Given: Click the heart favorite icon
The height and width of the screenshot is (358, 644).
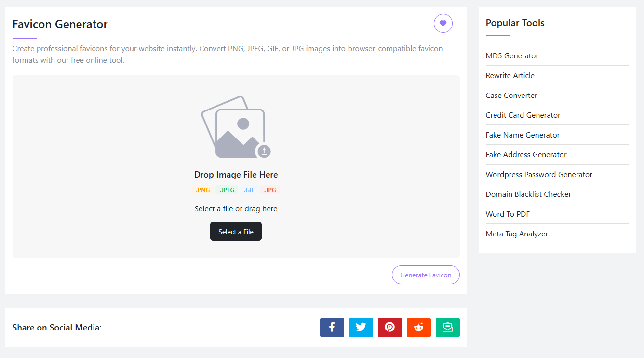Looking at the screenshot, I should (443, 23).
